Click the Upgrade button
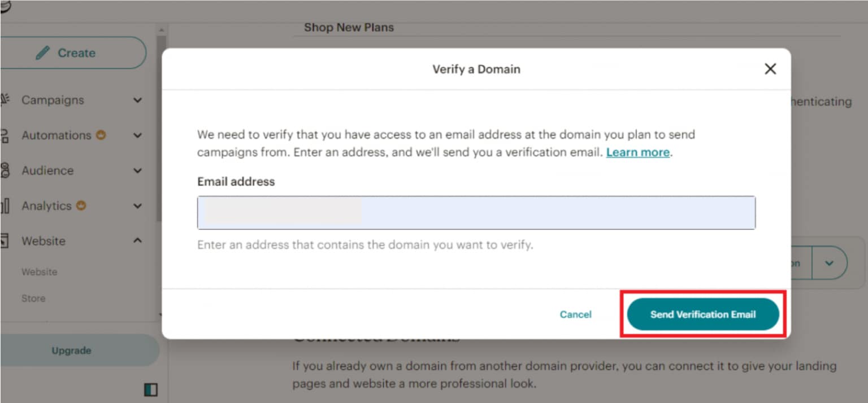This screenshot has height=403, width=868. (71, 350)
